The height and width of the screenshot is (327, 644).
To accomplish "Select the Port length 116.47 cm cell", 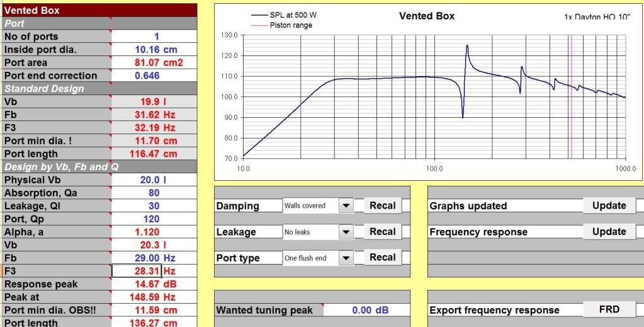I will [x=154, y=154].
